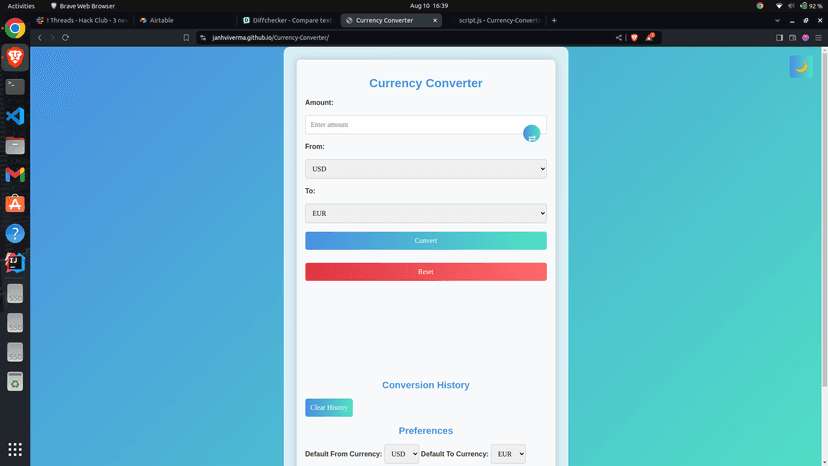
Task: Launch Visual Studio Code from the dock
Action: click(x=15, y=116)
